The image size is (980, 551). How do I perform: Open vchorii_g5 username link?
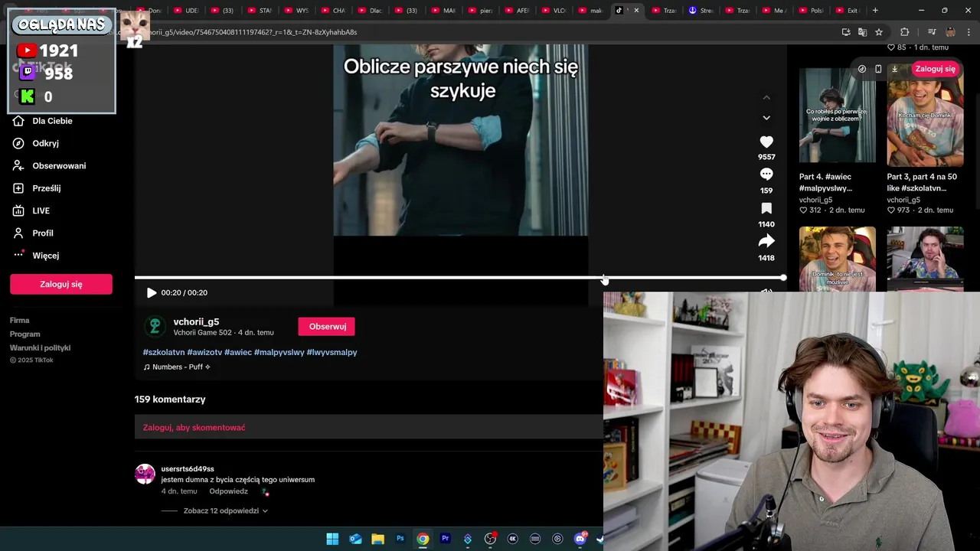coord(196,322)
